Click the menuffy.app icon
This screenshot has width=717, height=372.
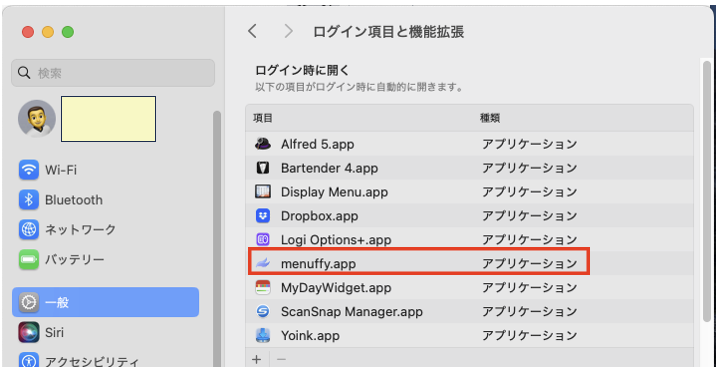(x=263, y=263)
